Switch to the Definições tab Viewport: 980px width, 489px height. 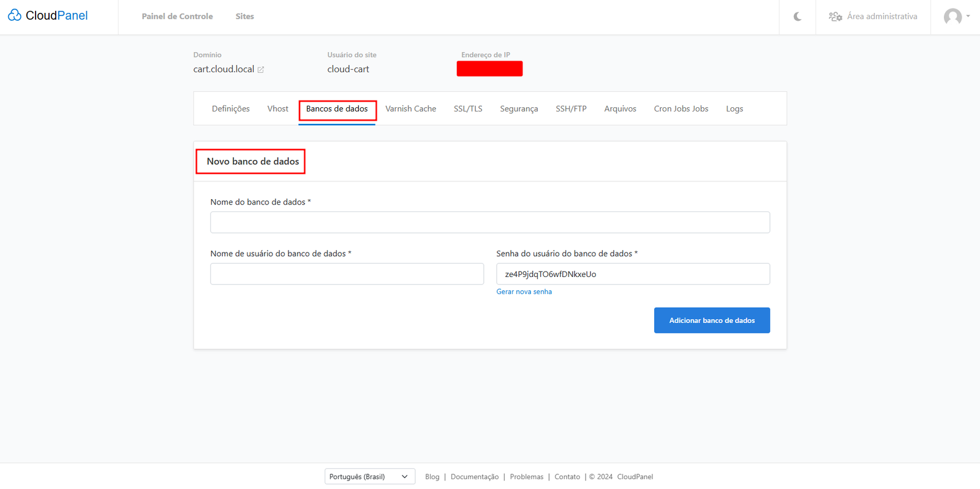230,109
